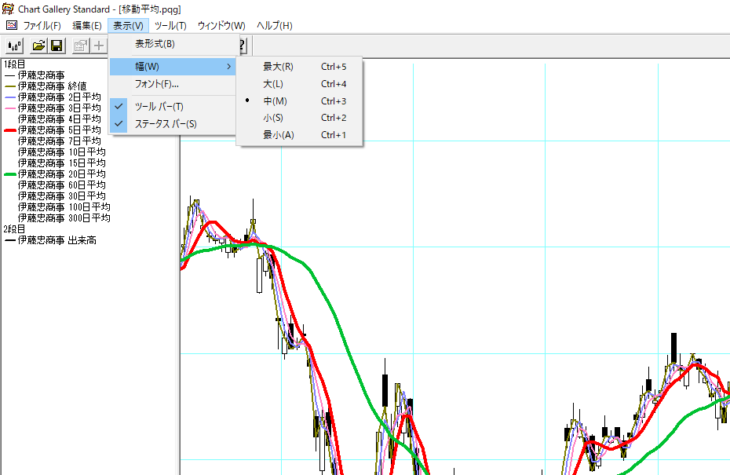This screenshot has height=475, width=730.
Task: Click the save floppy disk icon
Action: (x=57, y=46)
